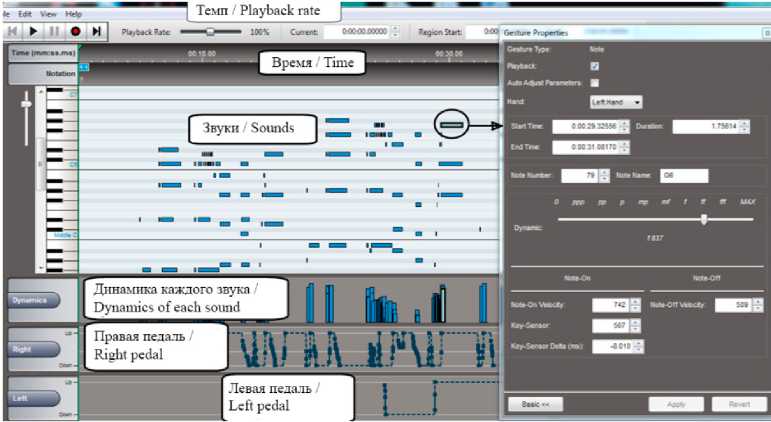Click the Key-Sensor stepper arrows
Viewport: 771px width, 422px height.
[635, 326]
